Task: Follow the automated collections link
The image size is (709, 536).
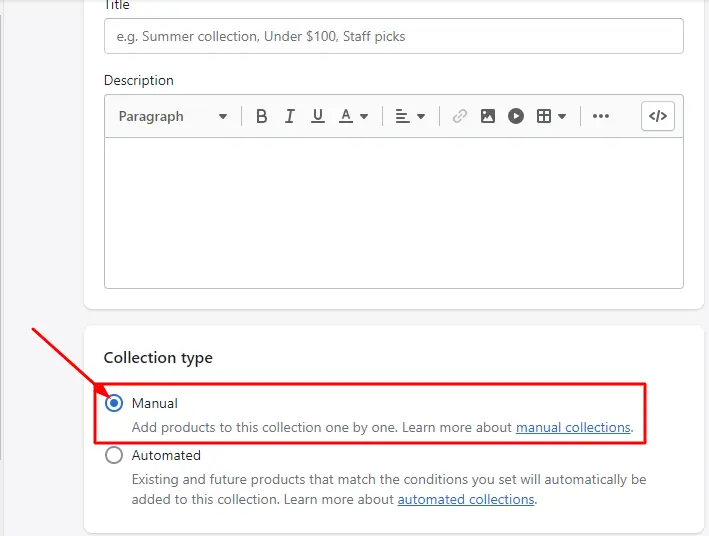Action: click(x=466, y=500)
